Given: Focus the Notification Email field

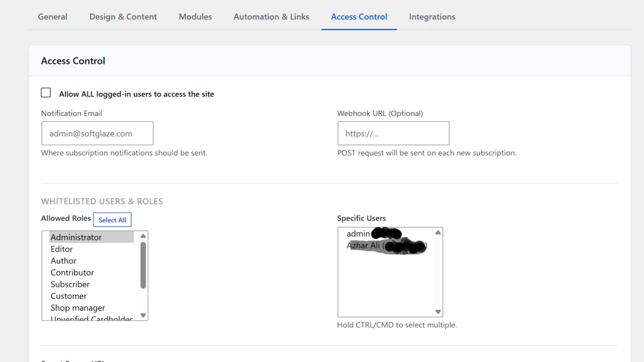Looking at the screenshot, I should pos(97,133).
